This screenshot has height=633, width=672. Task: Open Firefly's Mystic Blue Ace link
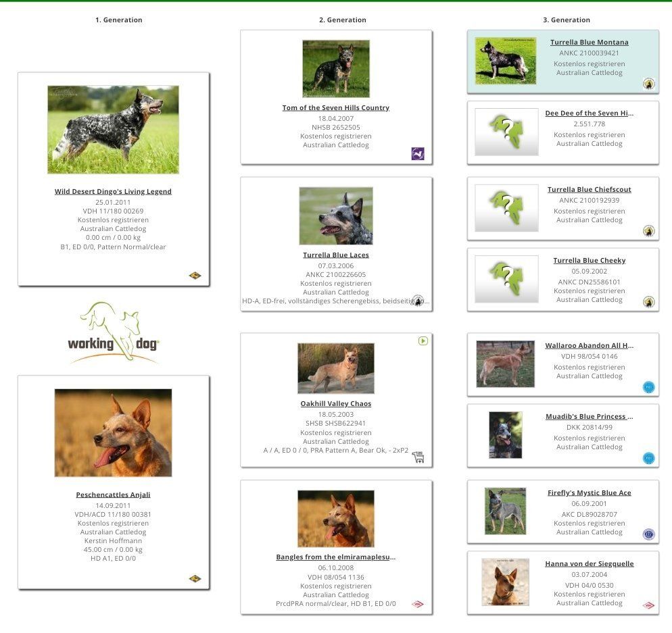(590, 492)
